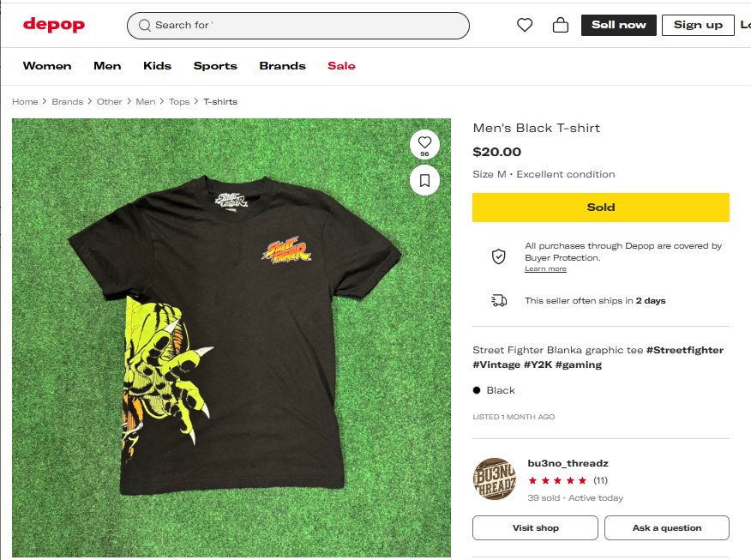Open the favorites heart icon in header
Screen dimensions: 751x560
point(525,26)
